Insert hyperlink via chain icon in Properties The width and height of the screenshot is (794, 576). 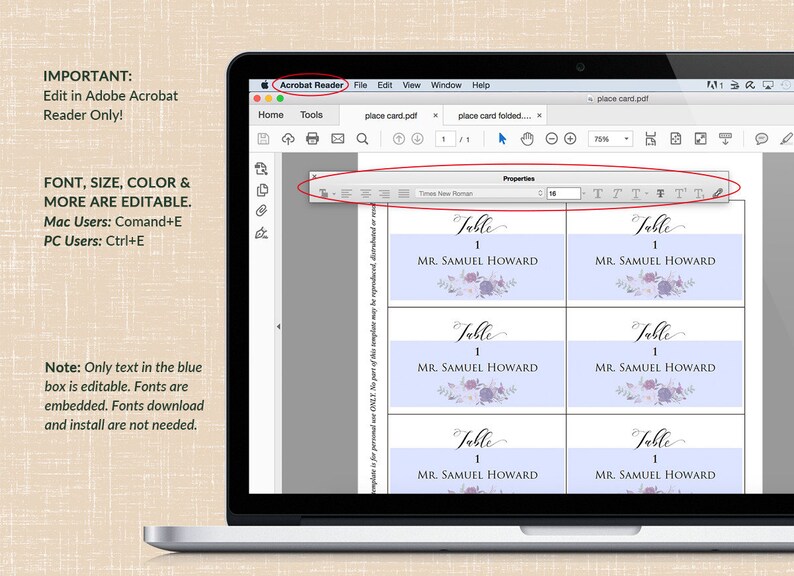click(718, 193)
